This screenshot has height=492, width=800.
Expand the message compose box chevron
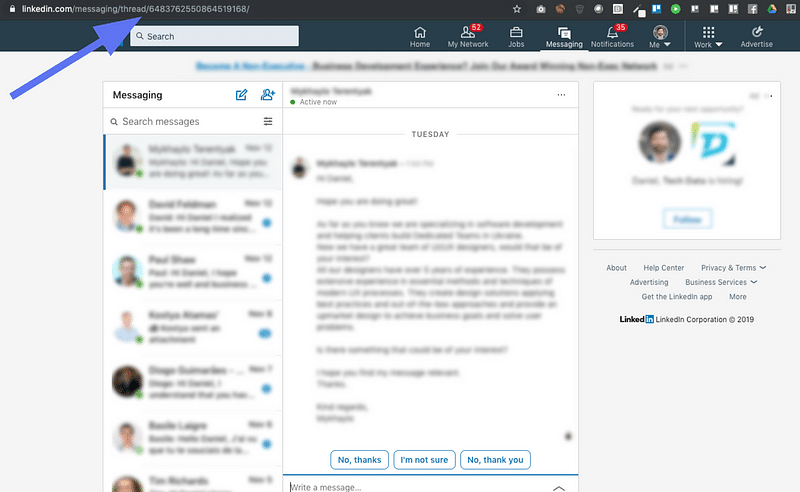coord(559,488)
